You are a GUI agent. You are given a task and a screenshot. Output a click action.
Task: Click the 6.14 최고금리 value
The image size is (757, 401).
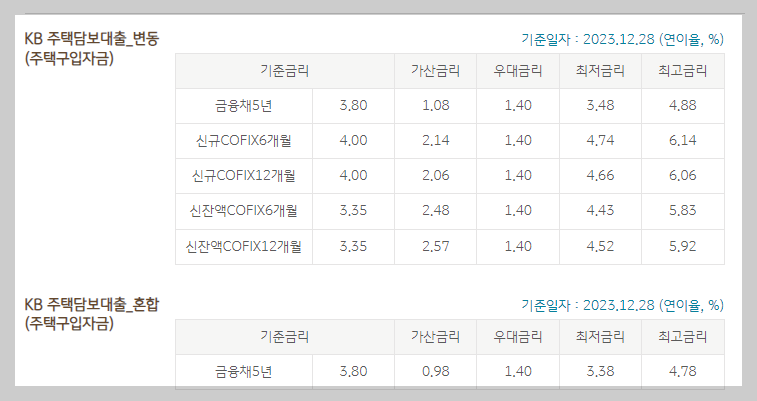pyautogui.click(x=683, y=140)
